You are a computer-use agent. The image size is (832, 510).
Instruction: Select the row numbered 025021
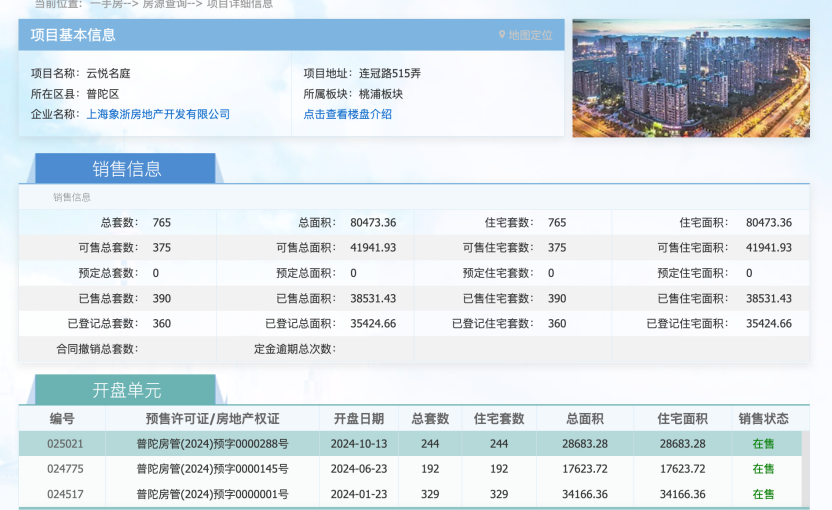65,443
